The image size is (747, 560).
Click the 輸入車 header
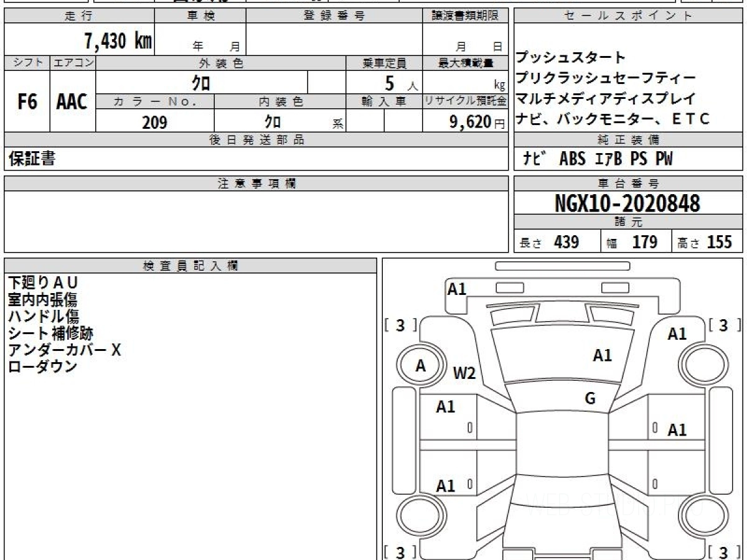384,101
